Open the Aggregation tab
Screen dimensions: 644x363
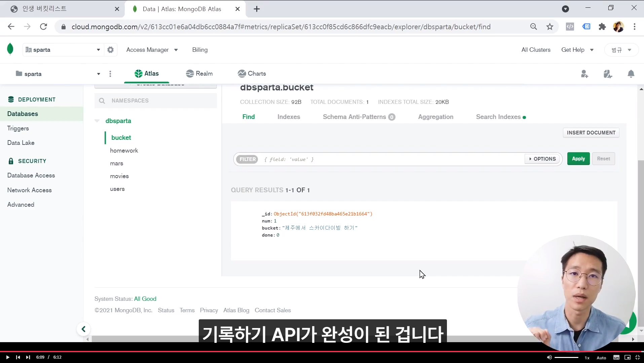click(435, 117)
